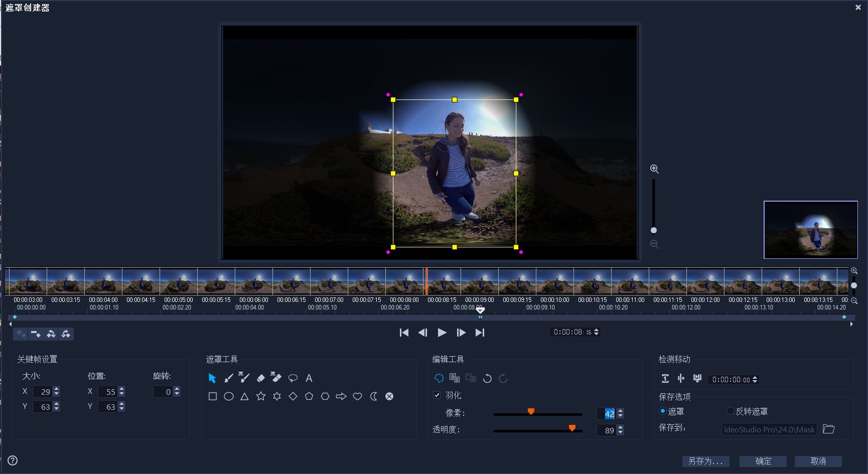Click the 确定 button
The height and width of the screenshot is (474, 868).
coord(763,461)
